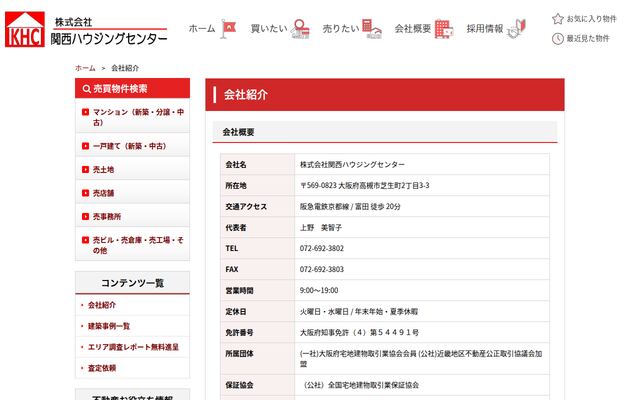
Task: Click the ホーム breadcrumb link
Action: 85,68
